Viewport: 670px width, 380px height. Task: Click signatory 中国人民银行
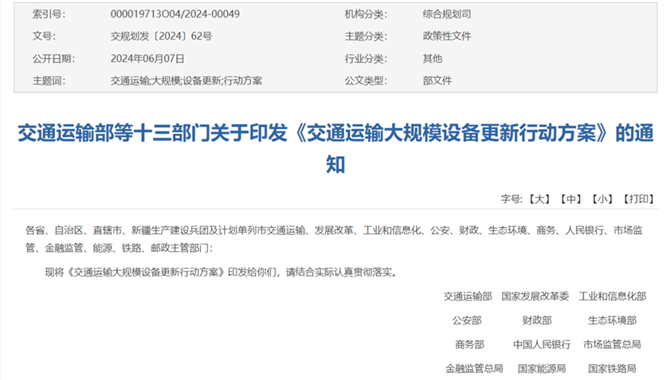[542, 344]
